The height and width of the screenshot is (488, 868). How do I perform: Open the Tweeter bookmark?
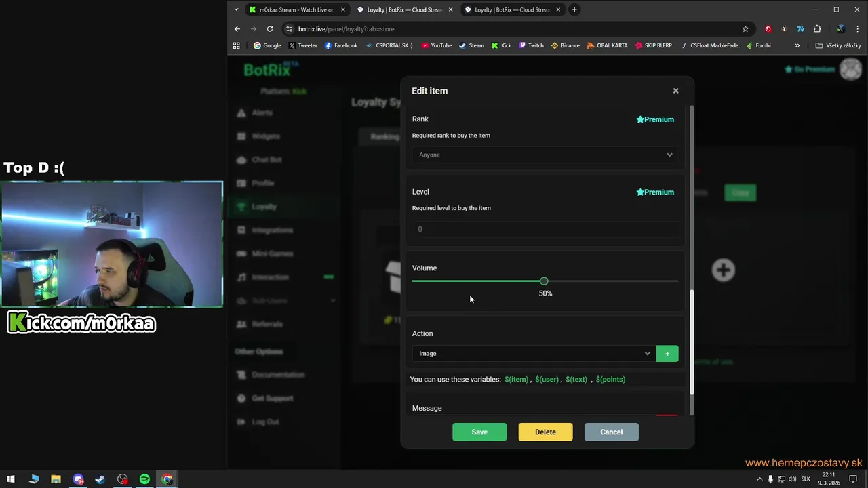302,45
